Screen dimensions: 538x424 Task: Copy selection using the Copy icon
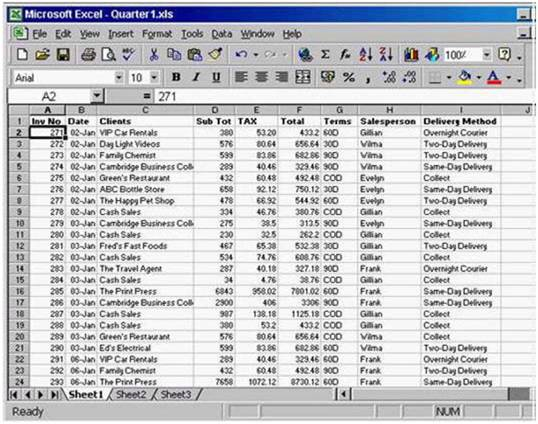tap(174, 55)
